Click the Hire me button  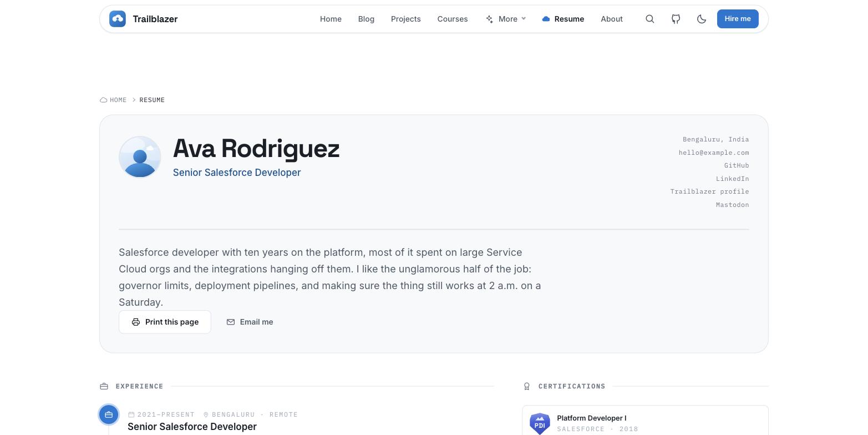pos(738,19)
